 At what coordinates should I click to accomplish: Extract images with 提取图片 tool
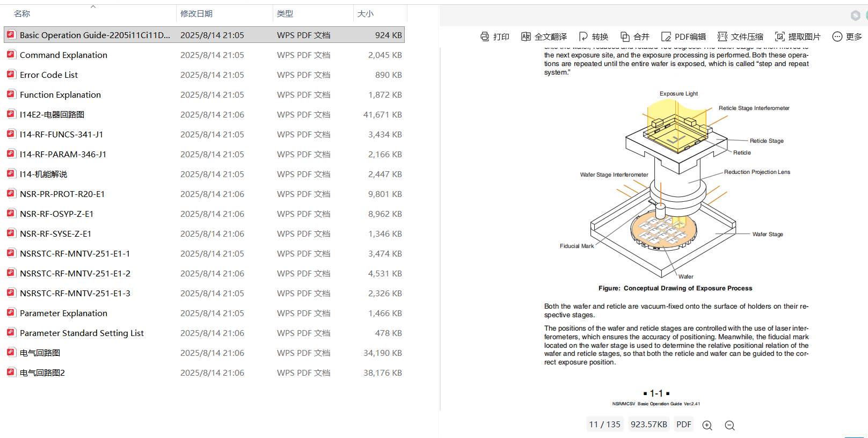798,36
